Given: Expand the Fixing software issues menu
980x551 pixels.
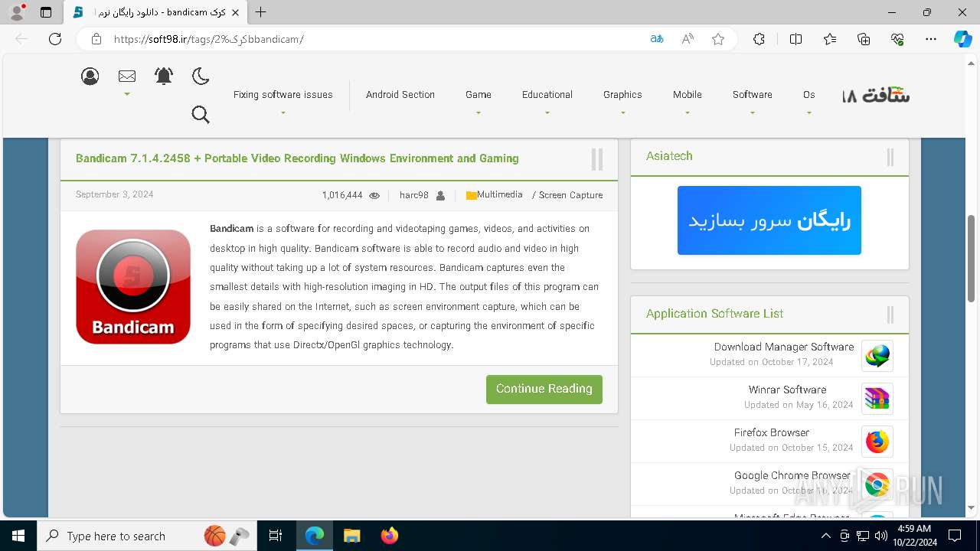Looking at the screenshot, I should click(x=283, y=95).
